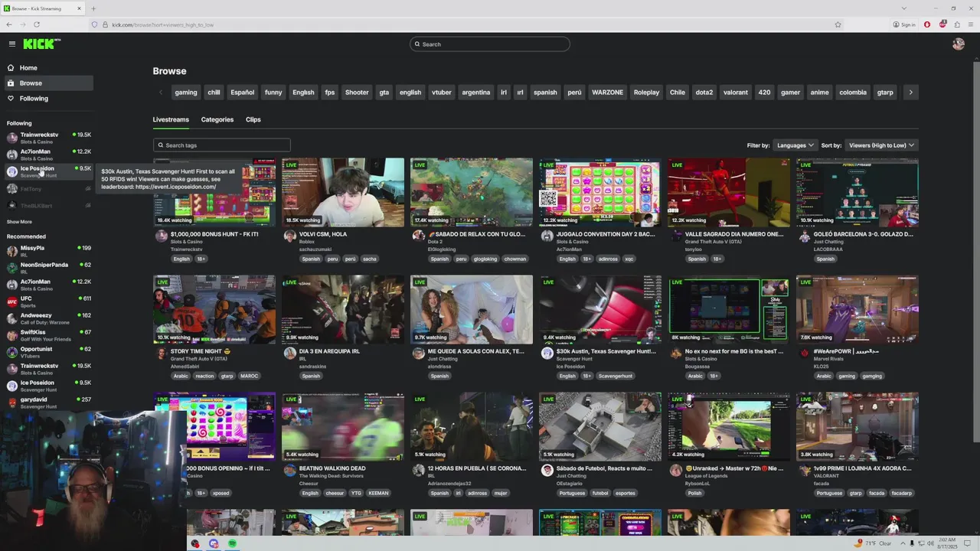Open STORY TIME NIGHT stream thumbnail
Viewport: 980px width, 551px height.
click(x=214, y=309)
